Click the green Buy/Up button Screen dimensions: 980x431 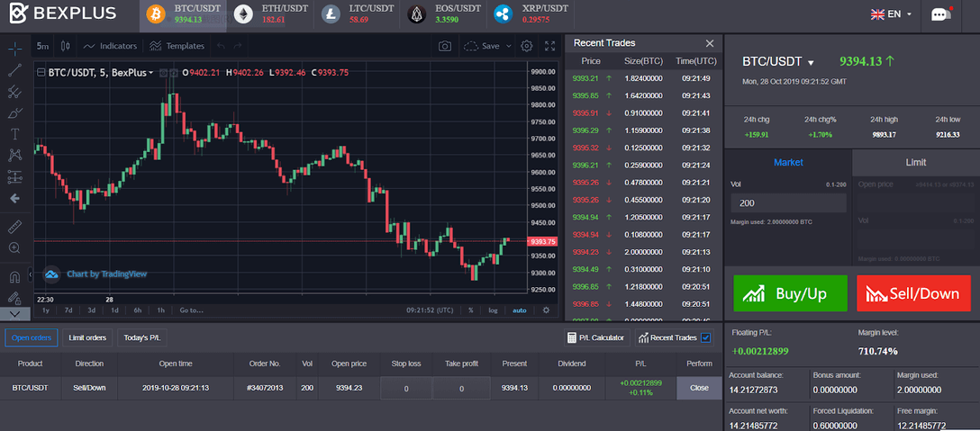coord(790,293)
